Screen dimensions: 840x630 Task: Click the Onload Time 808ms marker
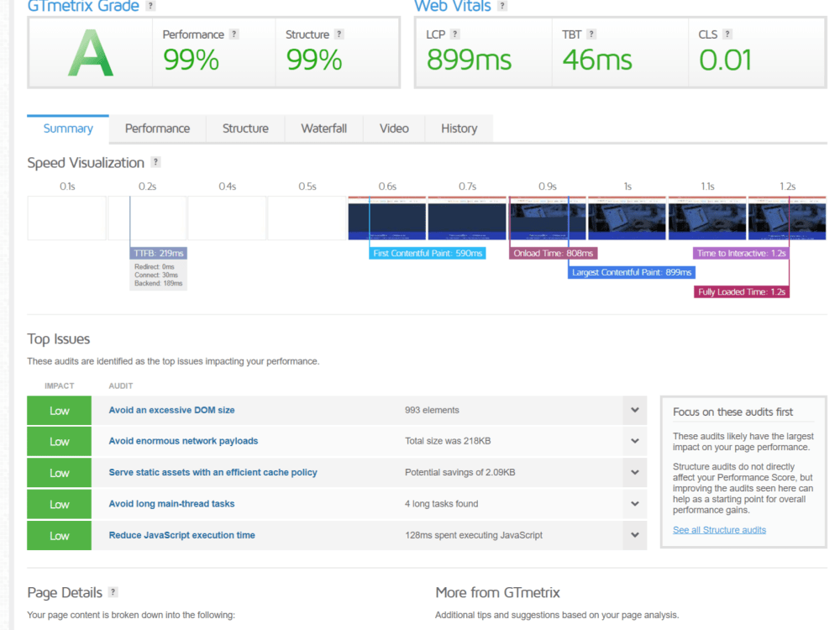click(x=554, y=254)
